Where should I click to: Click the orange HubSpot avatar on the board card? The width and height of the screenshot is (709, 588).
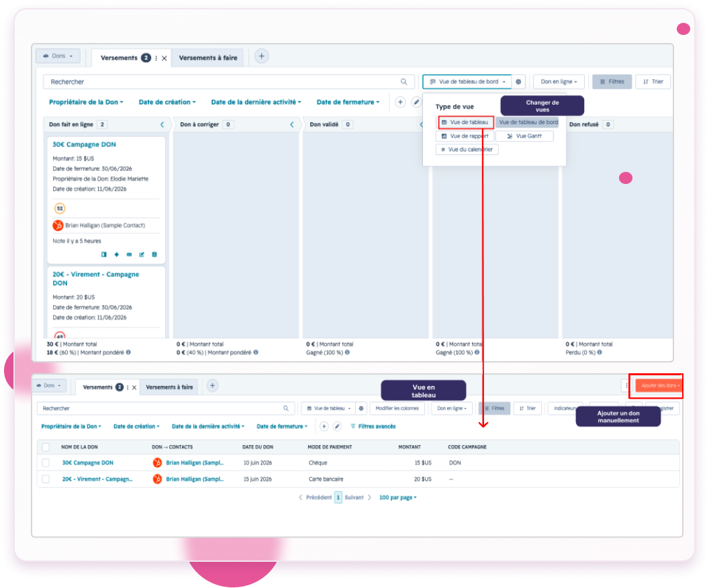coord(58,225)
